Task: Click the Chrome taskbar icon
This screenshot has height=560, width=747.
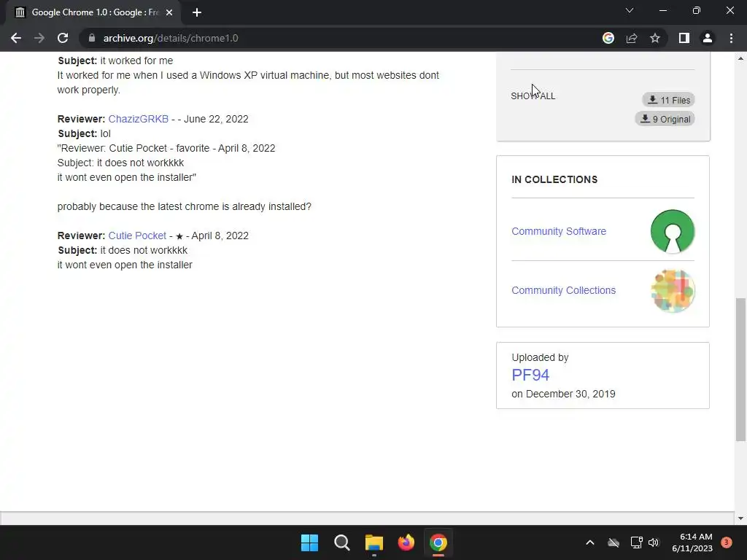Action: click(438, 542)
